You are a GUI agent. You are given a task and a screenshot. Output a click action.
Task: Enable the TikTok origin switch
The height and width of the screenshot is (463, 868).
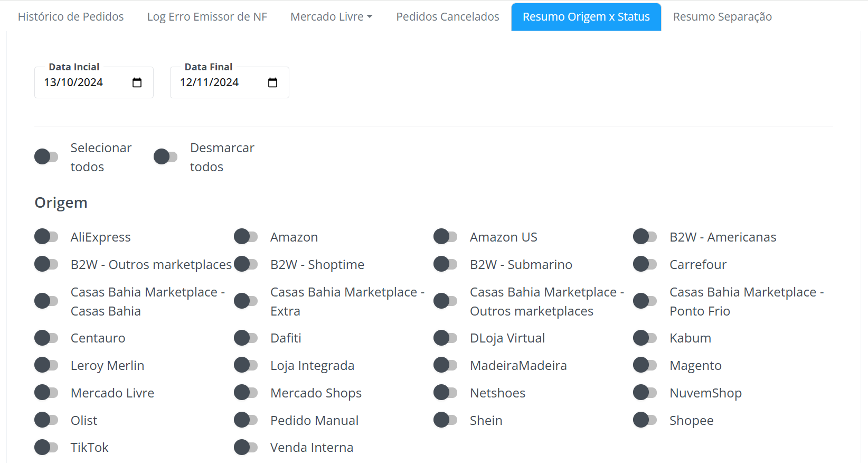[46, 448]
